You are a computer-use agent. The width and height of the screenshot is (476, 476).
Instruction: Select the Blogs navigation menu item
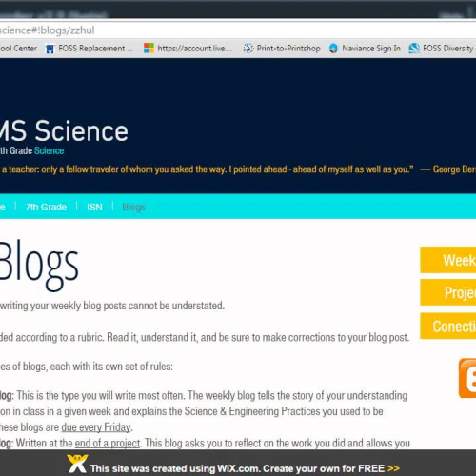133,208
